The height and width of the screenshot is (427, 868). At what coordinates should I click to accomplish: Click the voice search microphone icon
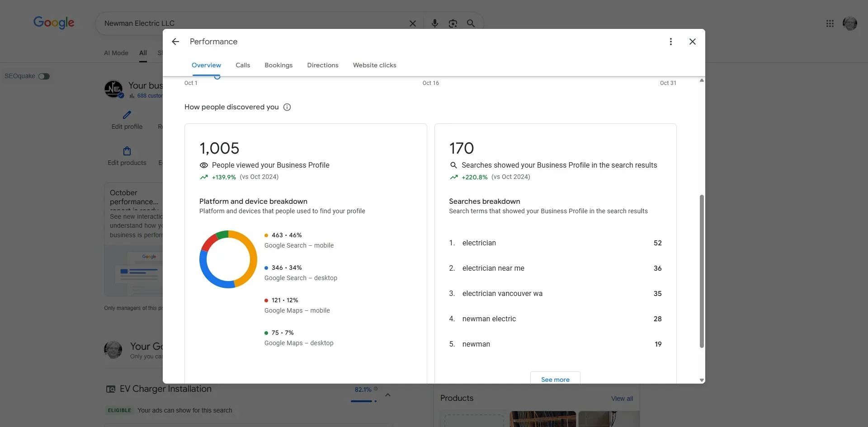coord(434,23)
